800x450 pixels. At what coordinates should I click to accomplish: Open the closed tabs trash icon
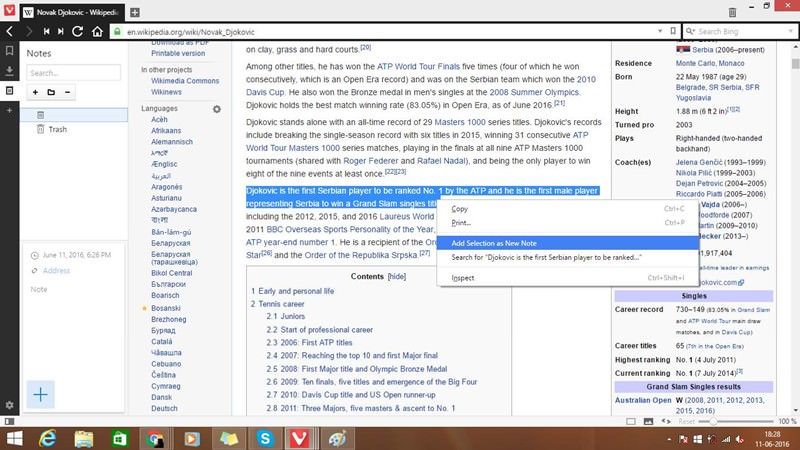[732, 12]
